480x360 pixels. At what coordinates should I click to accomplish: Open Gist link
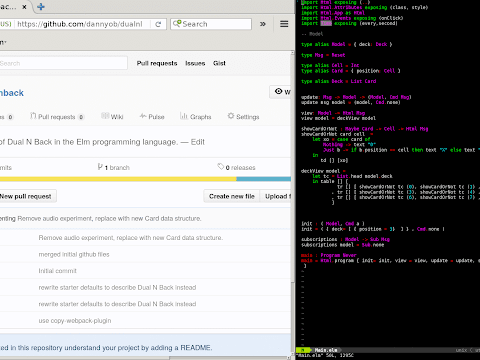click(219, 63)
